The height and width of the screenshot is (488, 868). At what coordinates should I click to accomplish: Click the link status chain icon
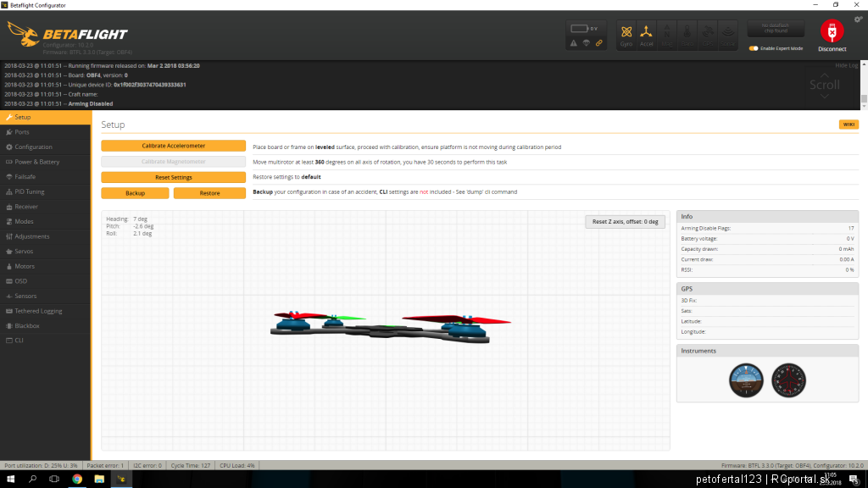[x=599, y=43]
